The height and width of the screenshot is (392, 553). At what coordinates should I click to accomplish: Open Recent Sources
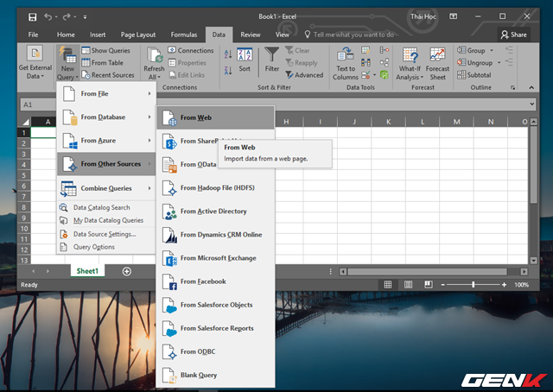(x=108, y=75)
